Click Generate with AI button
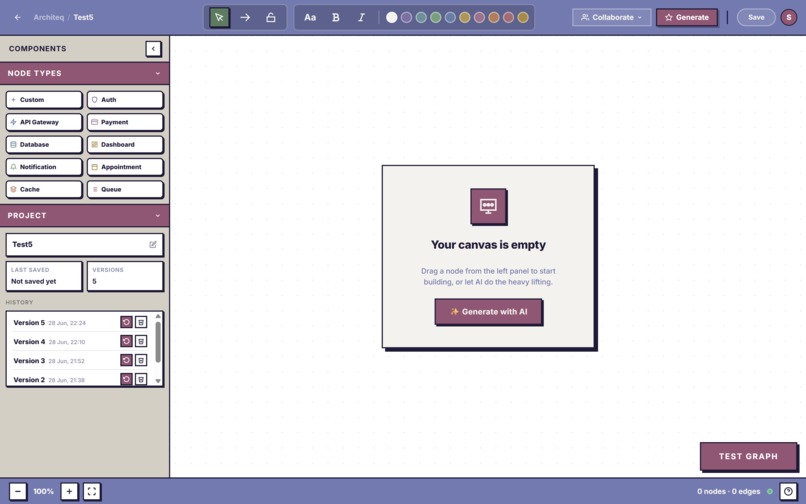The image size is (806, 504). point(488,312)
